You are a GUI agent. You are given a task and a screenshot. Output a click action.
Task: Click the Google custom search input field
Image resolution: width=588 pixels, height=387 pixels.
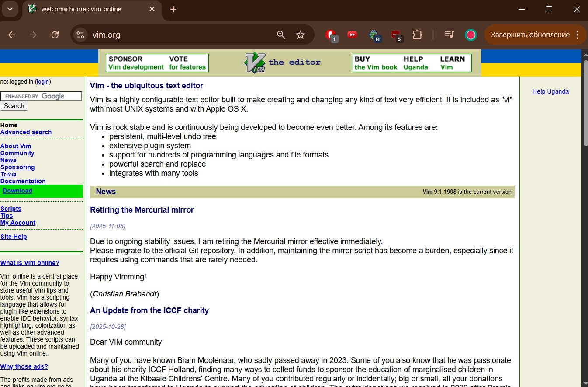pos(41,96)
